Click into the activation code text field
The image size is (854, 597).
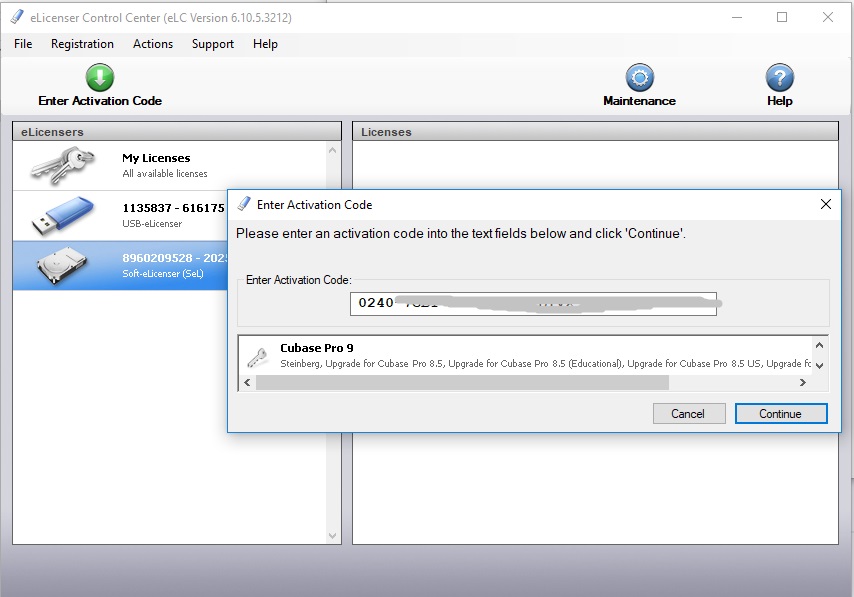pos(533,303)
